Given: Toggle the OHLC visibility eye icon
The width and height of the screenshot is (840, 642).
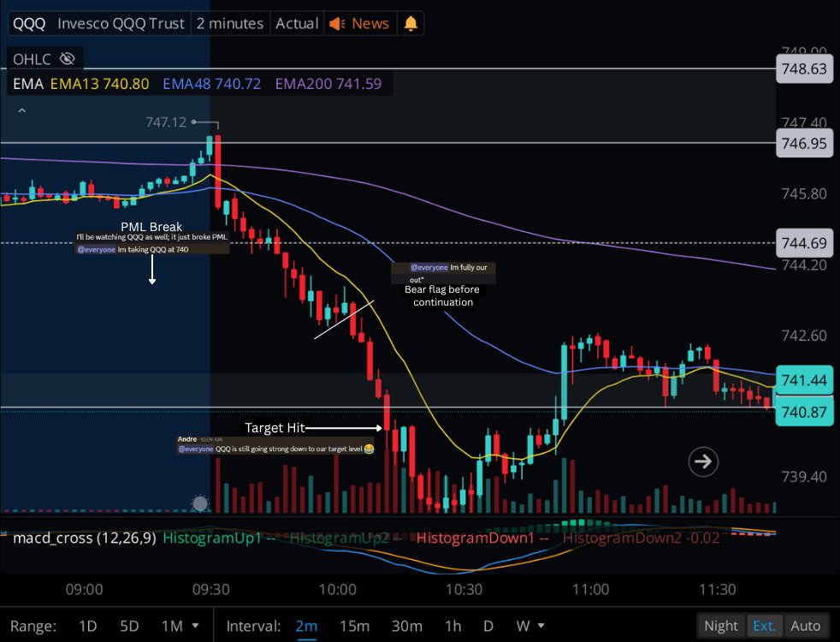Looking at the screenshot, I should [x=67, y=58].
